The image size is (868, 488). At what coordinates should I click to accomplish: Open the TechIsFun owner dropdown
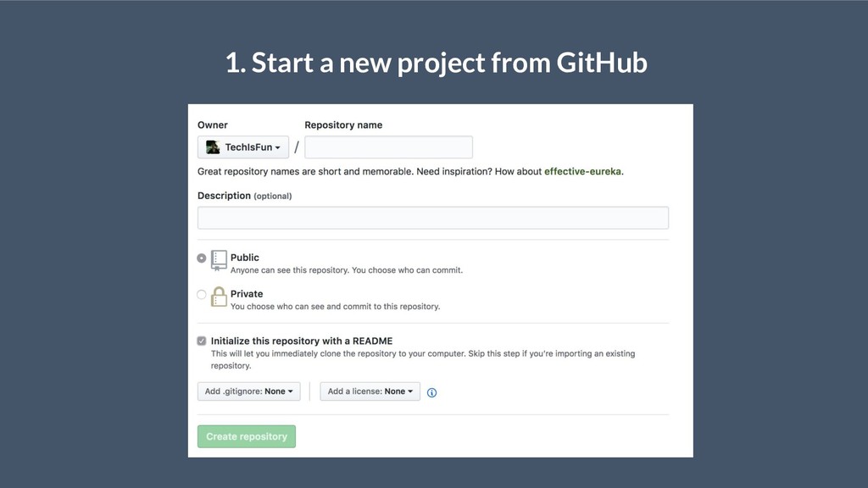point(243,147)
